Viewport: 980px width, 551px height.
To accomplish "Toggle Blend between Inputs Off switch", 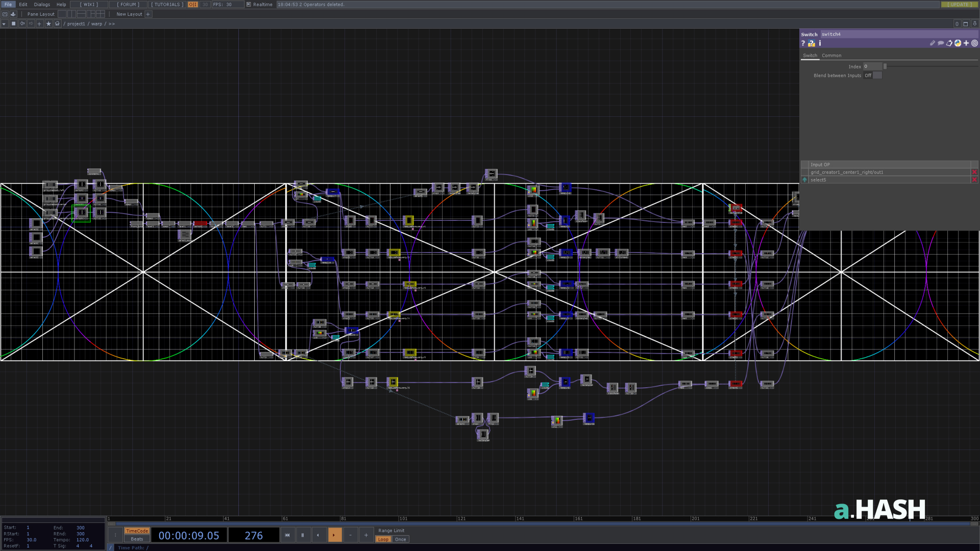I will point(872,76).
